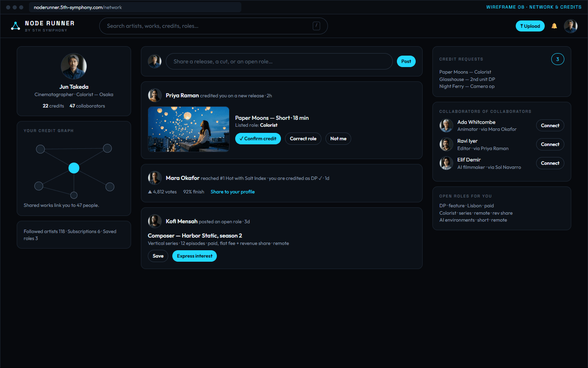The width and height of the screenshot is (588, 368).
Task: Click the 47 collaborators stat
Action: pyautogui.click(x=87, y=106)
